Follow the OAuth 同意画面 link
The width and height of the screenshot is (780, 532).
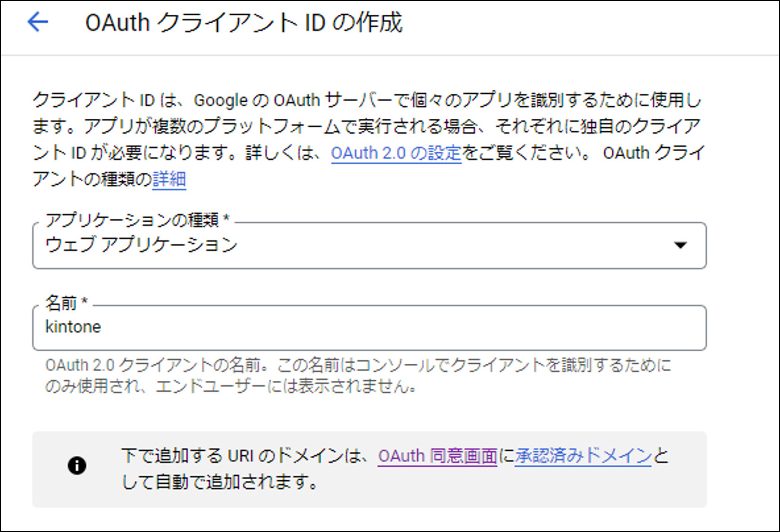437,456
